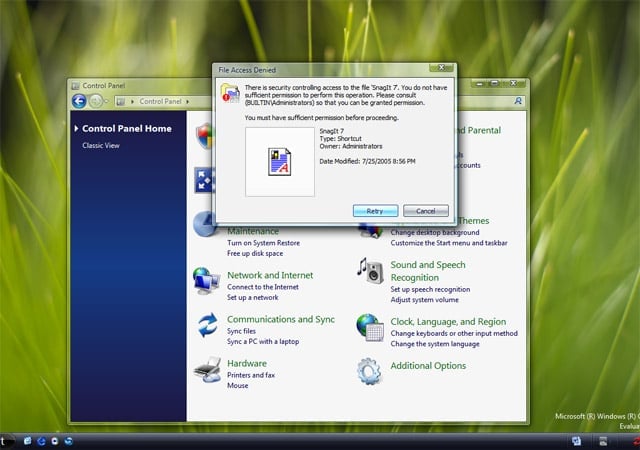Click the System and Maintenance pie chart icon
Image resolution: width=640 pixels, height=450 pixels.
(204, 224)
